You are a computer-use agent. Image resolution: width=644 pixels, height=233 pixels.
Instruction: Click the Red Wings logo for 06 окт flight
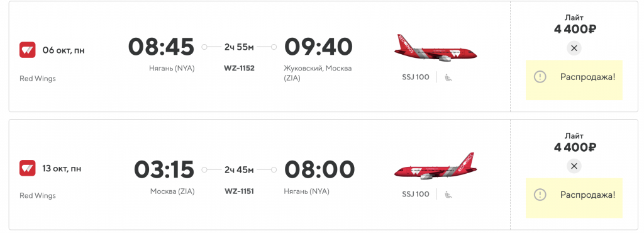point(28,50)
